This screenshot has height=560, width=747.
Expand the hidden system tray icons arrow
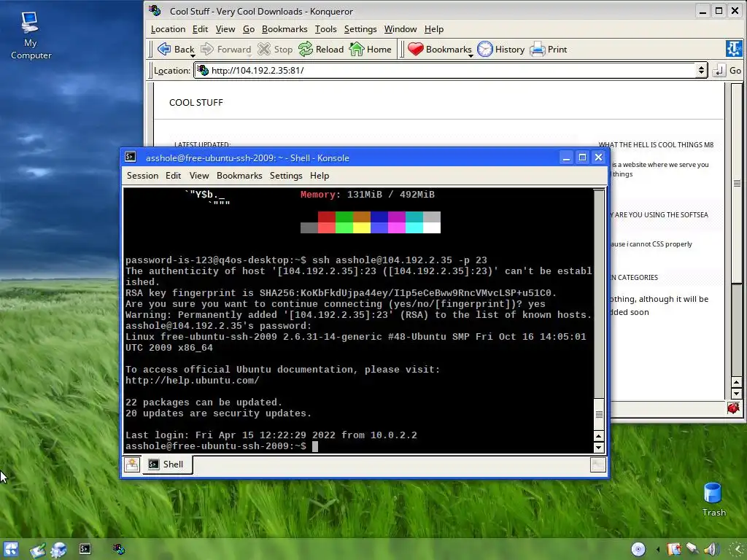pyautogui.click(x=658, y=550)
